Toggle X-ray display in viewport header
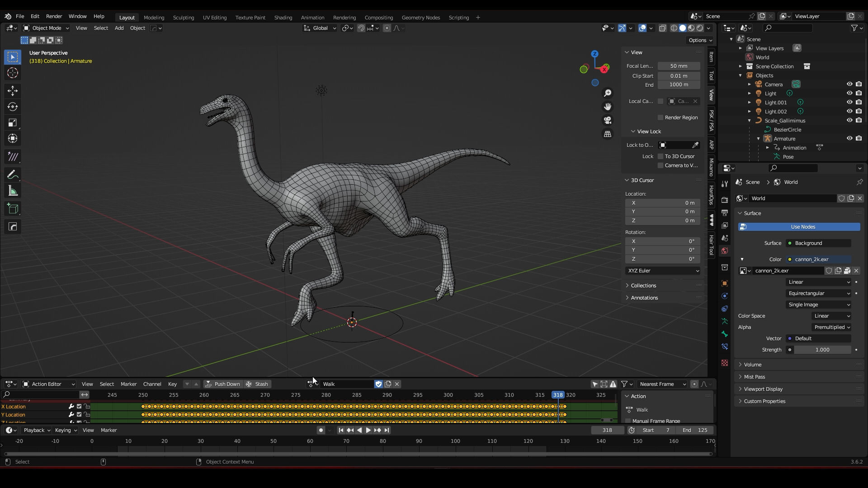 (662, 28)
